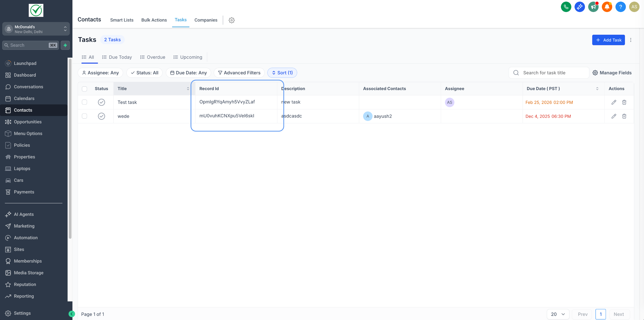The width and height of the screenshot is (644, 320).
Task: Click the pencil edit icon for Test task
Action: [614, 102]
